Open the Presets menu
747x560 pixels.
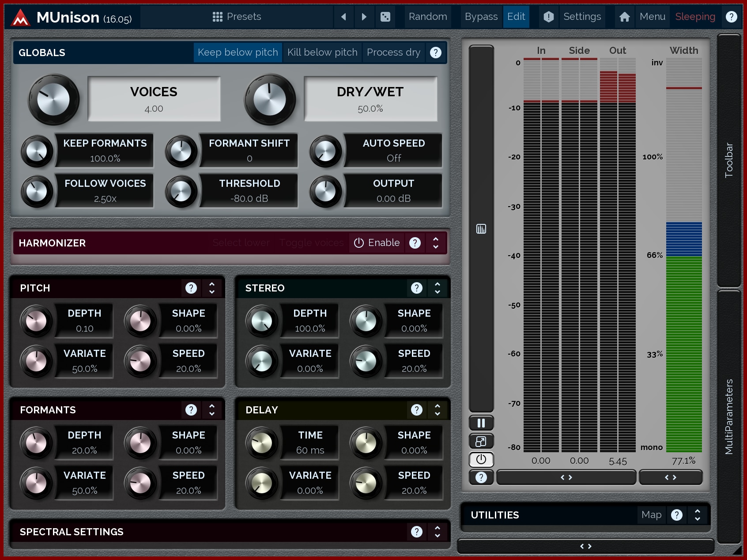[x=237, y=17]
